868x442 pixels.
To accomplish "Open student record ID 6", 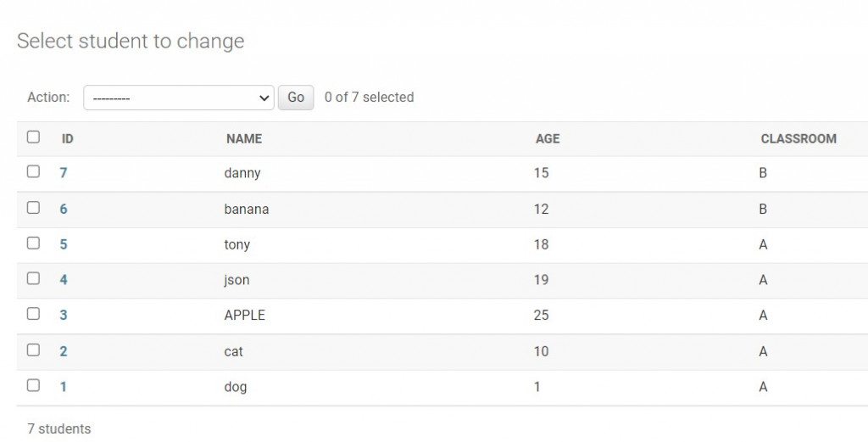I will click(x=64, y=209).
